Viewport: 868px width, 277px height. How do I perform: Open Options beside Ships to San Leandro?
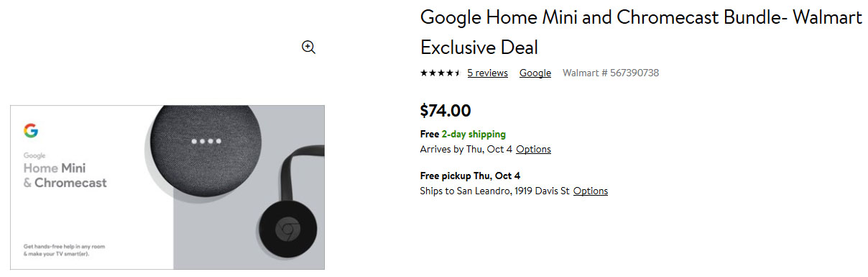click(x=591, y=191)
